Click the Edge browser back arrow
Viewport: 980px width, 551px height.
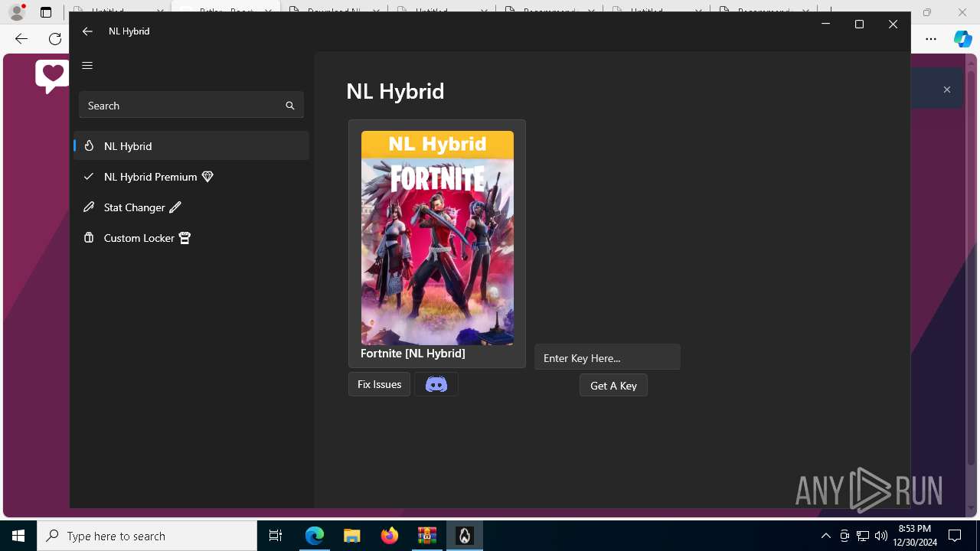(21, 38)
